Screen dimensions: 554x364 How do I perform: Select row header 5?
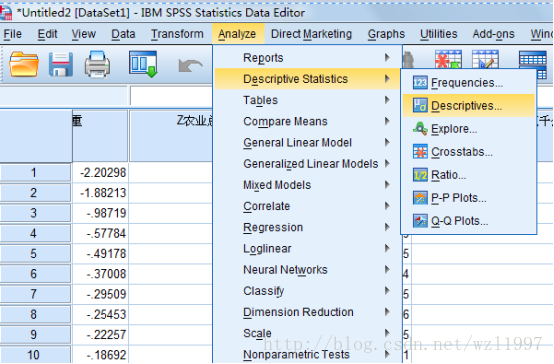pyautogui.click(x=35, y=253)
